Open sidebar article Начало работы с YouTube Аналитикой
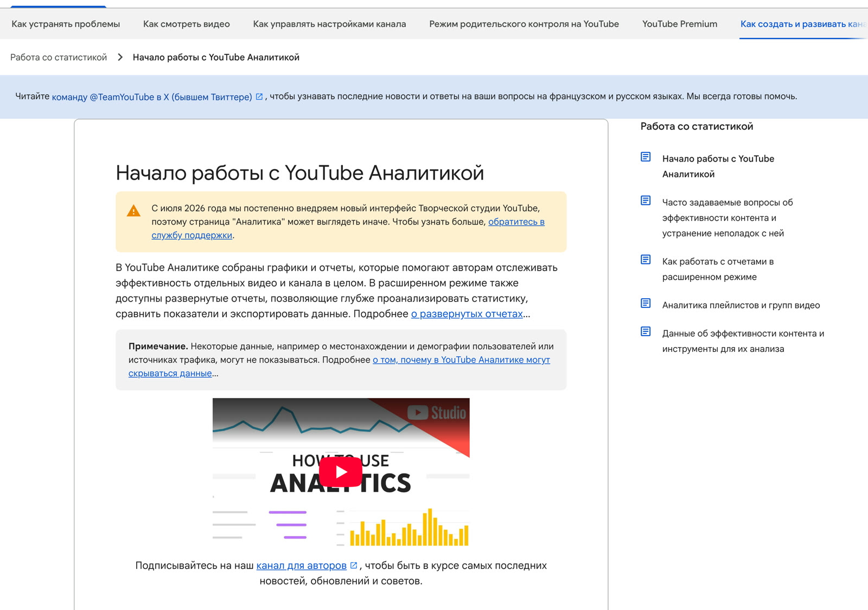Viewport: 868px width, 610px height. click(718, 166)
